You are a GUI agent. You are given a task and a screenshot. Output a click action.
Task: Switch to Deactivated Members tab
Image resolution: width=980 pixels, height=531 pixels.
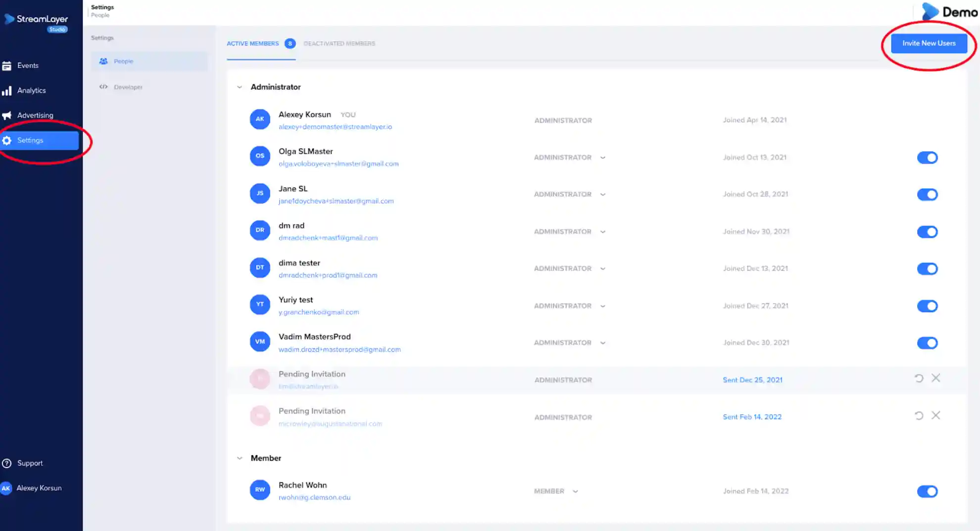coord(339,44)
